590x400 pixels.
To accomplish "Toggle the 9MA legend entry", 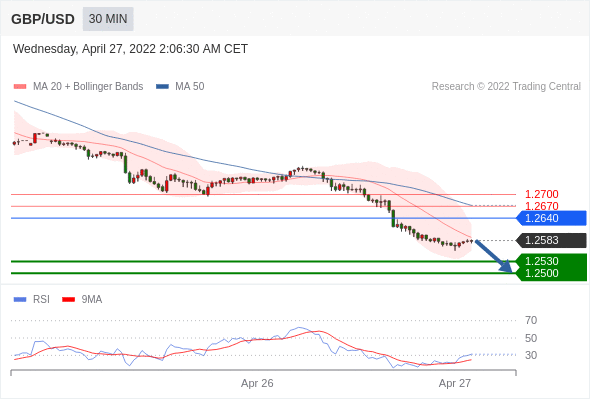I will point(82,300).
